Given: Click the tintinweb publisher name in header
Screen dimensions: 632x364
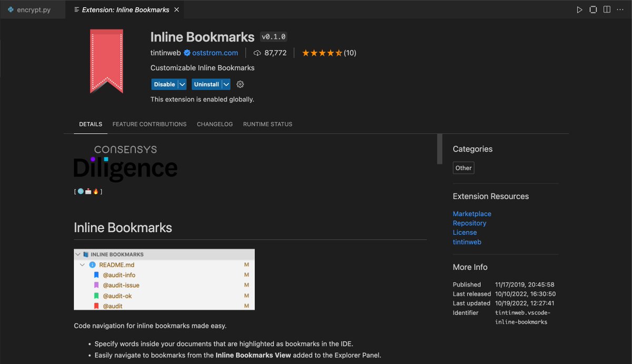Looking at the screenshot, I should [165, 53].
